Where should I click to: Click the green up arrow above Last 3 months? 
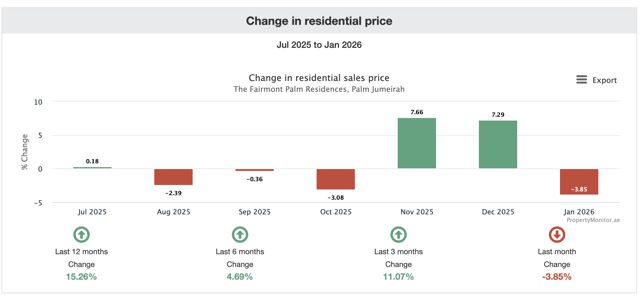coord(398,235)
